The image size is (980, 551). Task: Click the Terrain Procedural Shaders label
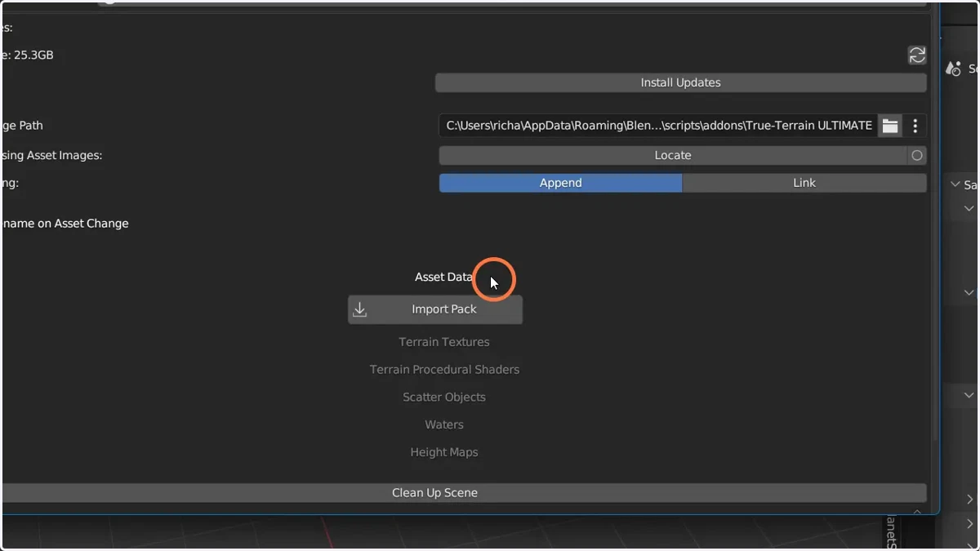[x=444, y=370]
